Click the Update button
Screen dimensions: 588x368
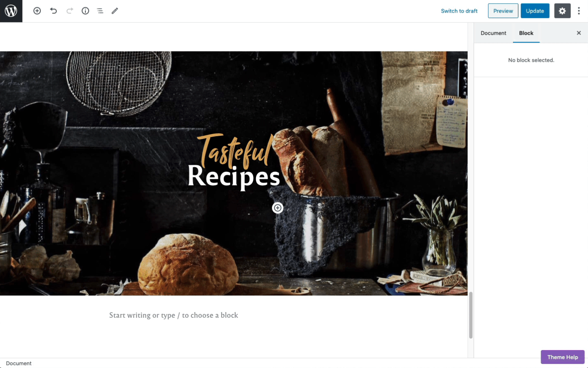tap(535, 11)
